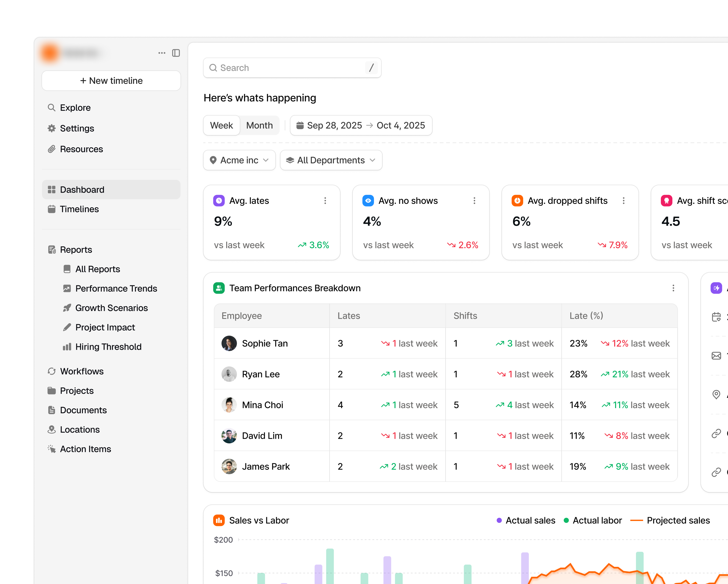Open Performance Trends in the Reports section
Viewport: 728px width, 584px height.
point(116,289)
